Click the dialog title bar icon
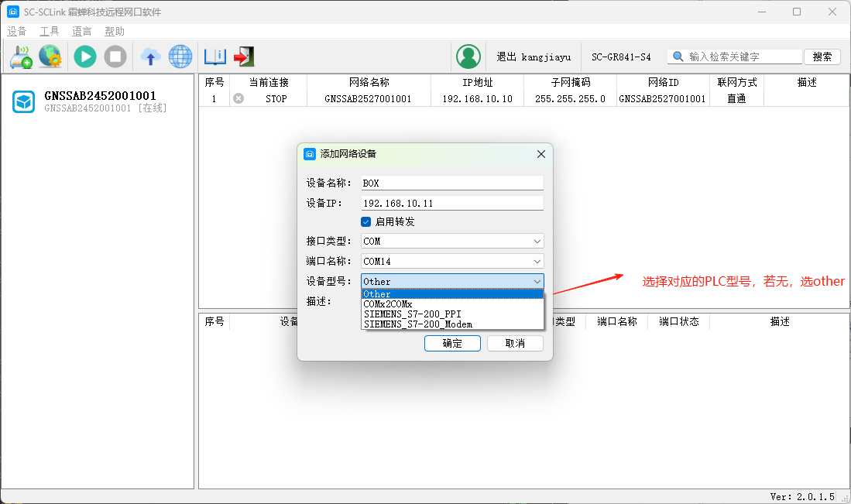The width and height of the screenshot is (851, 504). (x=310, y=154)
